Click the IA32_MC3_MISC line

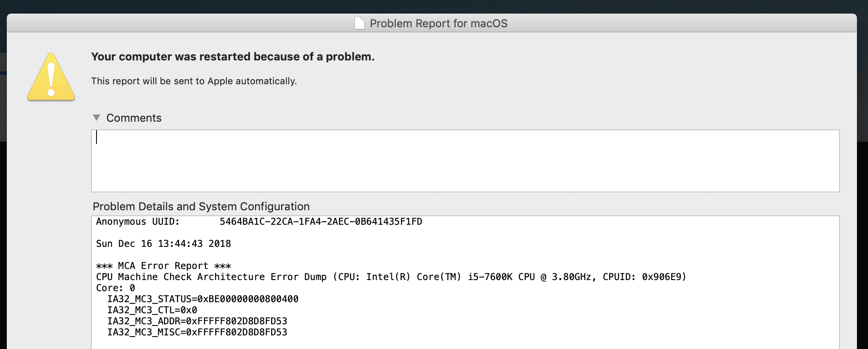point(197,332)
